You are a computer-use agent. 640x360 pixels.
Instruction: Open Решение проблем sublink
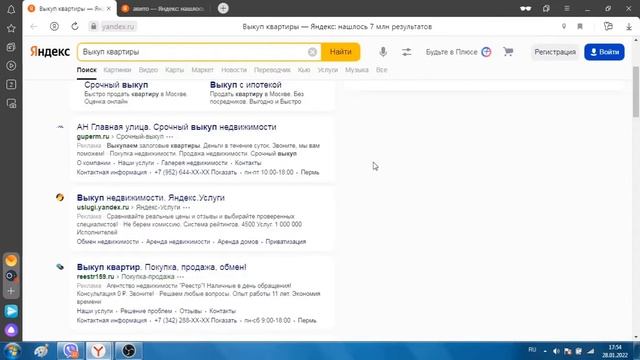(x=146, y=311)
